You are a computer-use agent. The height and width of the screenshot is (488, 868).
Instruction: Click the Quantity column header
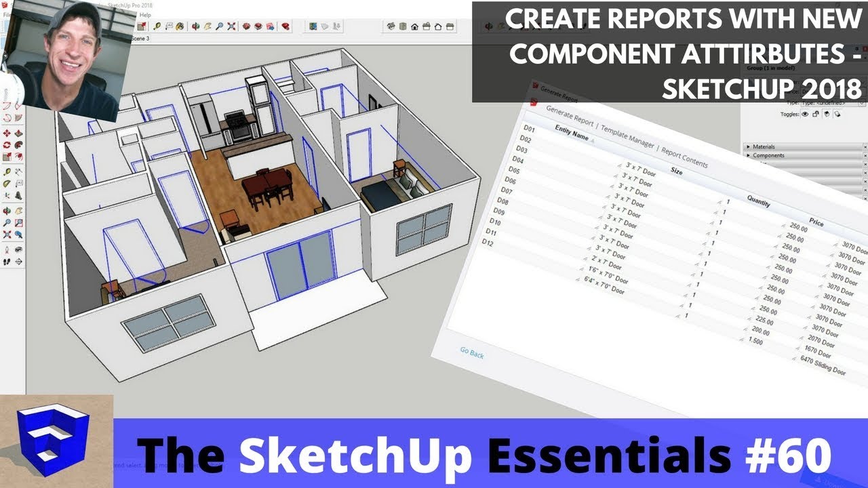point(759,201)
